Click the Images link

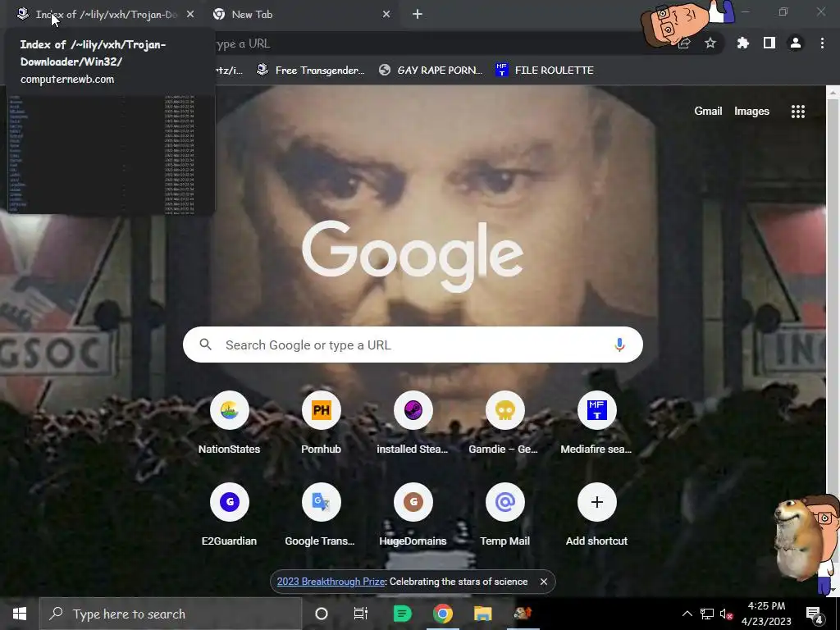pyautogui.click(x=751, y=112)
